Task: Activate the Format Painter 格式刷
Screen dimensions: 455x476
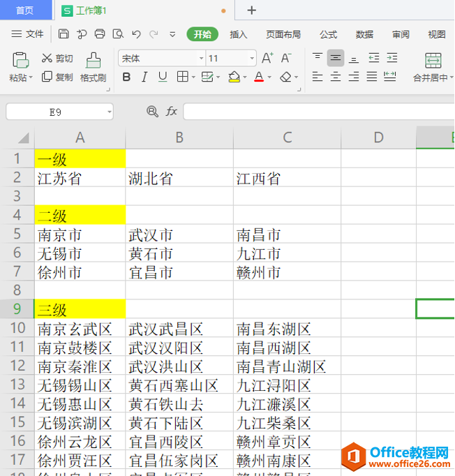Action: [x=94, y=68]
